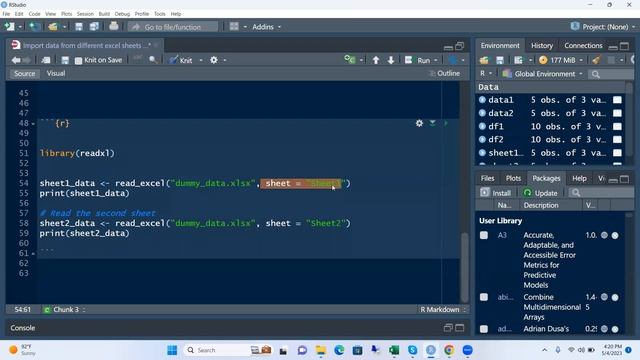The height and width of the screenshot is (360, 640).
Task: Click the Import Dataset icon
Action: tap(518, 60)
